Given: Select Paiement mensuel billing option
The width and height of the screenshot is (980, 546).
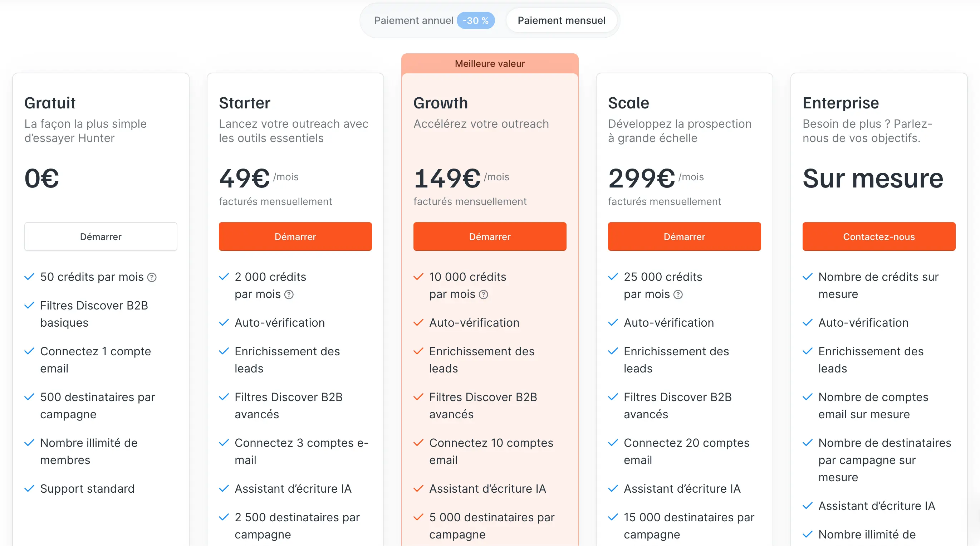Looking at the screenshot, I should (x=561, y=20).
